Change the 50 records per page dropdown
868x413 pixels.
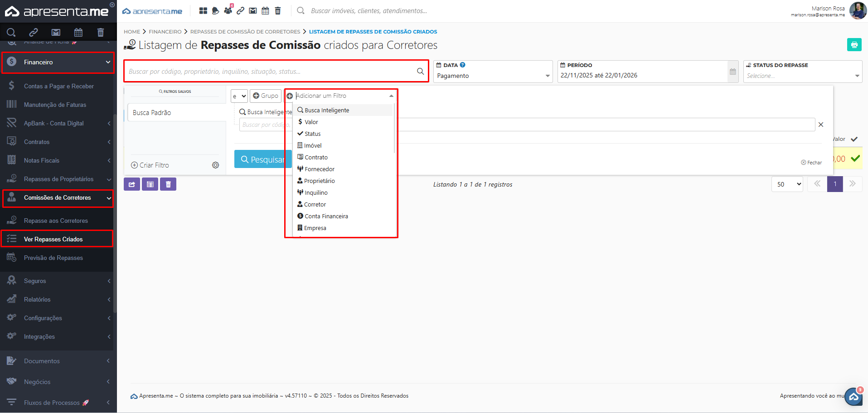[787, 184]
